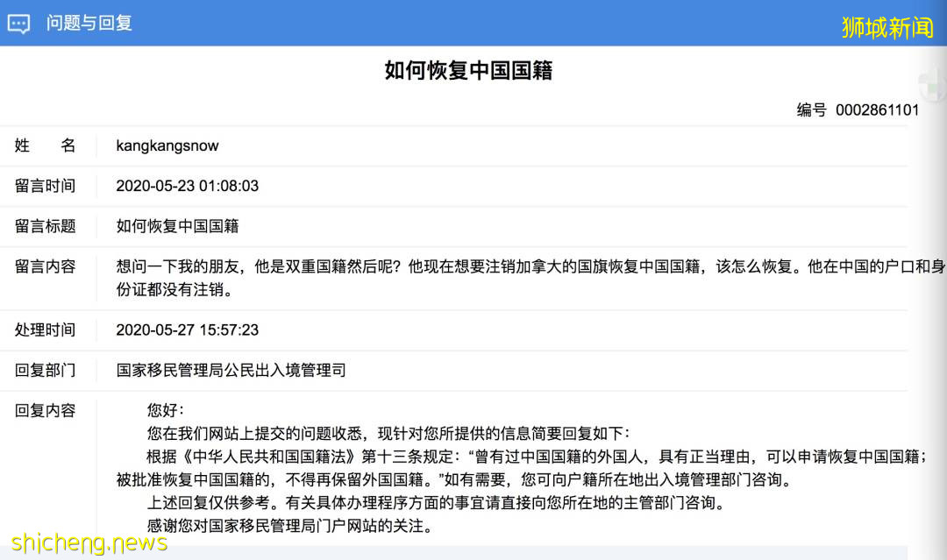947x560 pixels.
Task: Click the speech bubble icon in header
Action: [18, 23]
